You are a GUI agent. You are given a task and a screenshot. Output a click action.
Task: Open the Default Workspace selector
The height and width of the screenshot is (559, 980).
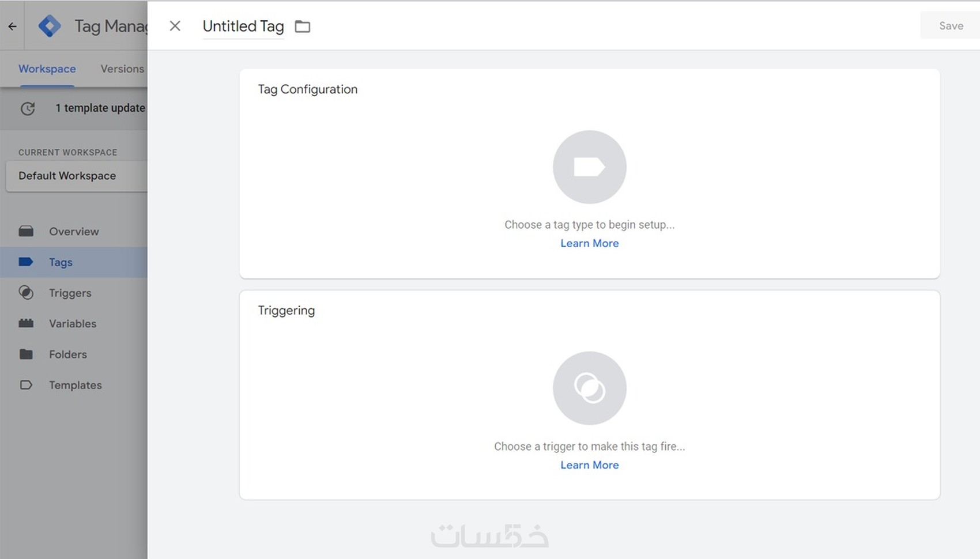coord(75,176)
